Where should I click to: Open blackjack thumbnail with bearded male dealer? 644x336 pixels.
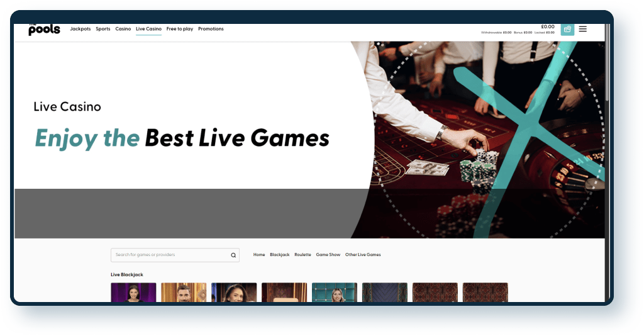click(184, 293)
